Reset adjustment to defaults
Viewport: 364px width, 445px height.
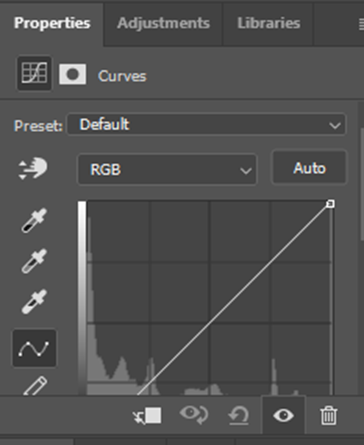(239, 415)
